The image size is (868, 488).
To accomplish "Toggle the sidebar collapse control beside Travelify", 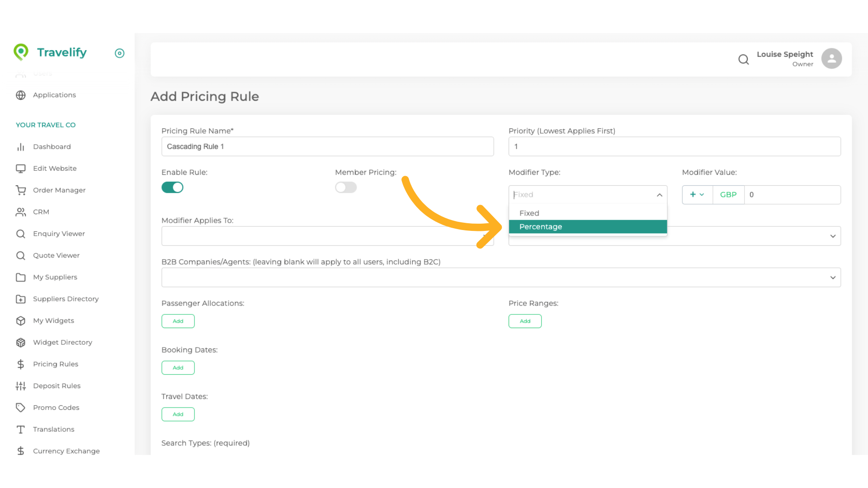I will click(119, 53).
